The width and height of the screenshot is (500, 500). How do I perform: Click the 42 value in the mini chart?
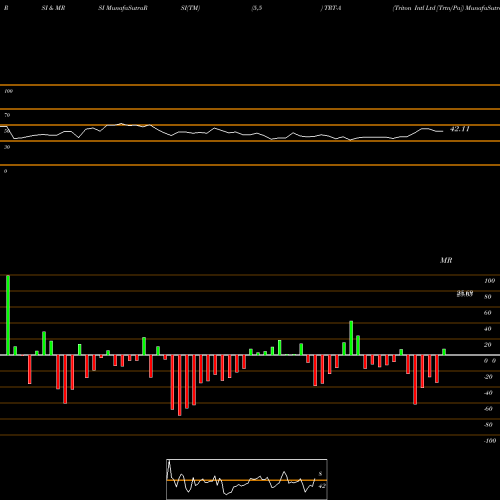322,486
